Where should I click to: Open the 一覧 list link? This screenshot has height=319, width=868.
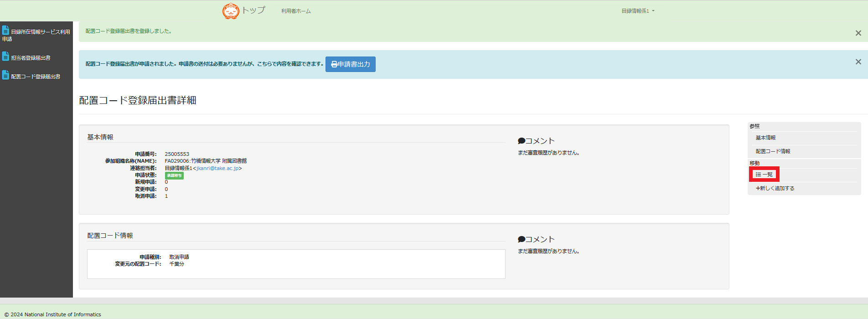click(x=764, y=175)
